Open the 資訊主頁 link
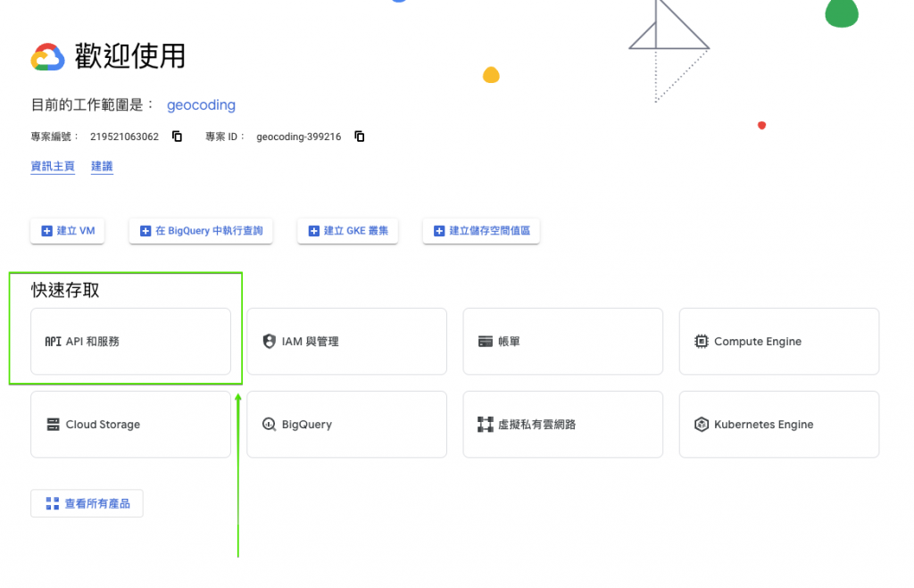The width and height of the screenshot is (914, 588). [53, 167]
